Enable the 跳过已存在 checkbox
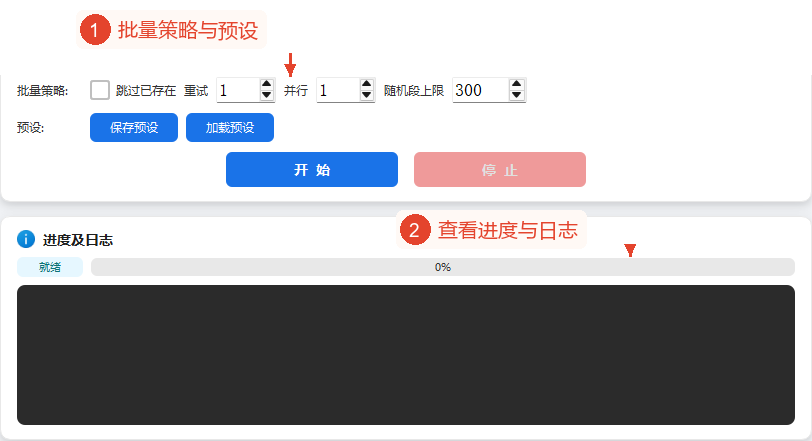The width and height of the screenshot is (812, 441). click(x=99, y=90)
